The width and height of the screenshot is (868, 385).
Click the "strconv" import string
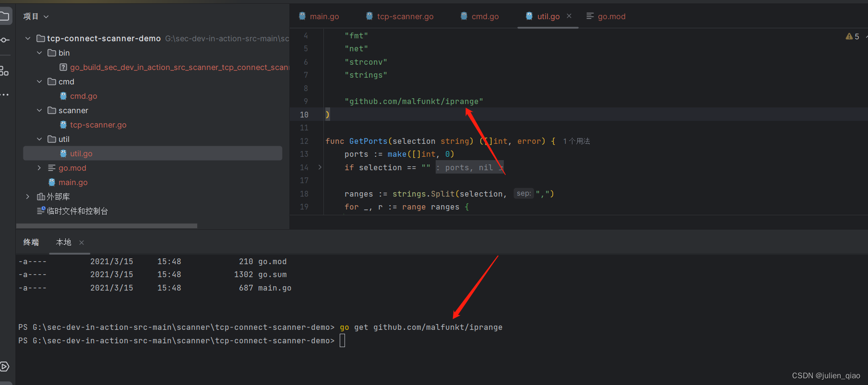(x=366, y=62)
